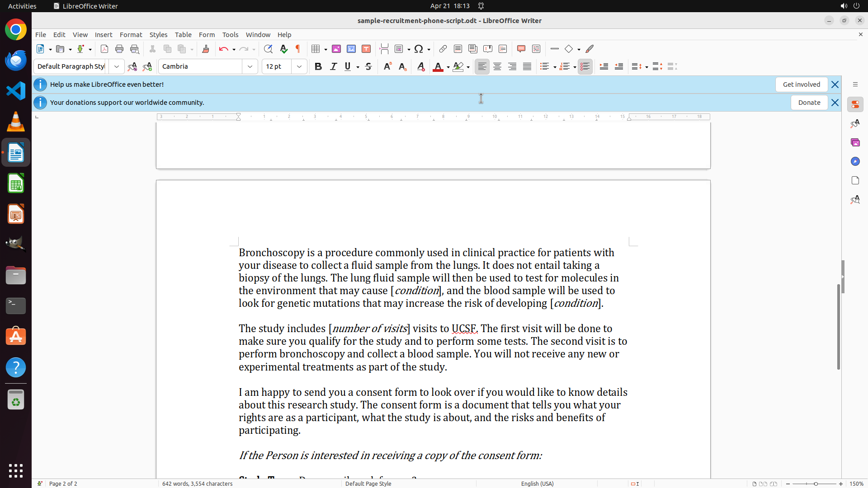The width and height of the screenshot is (868, 488).
Task: Open the Navigator sidebar panel
Action: (855, 161)
